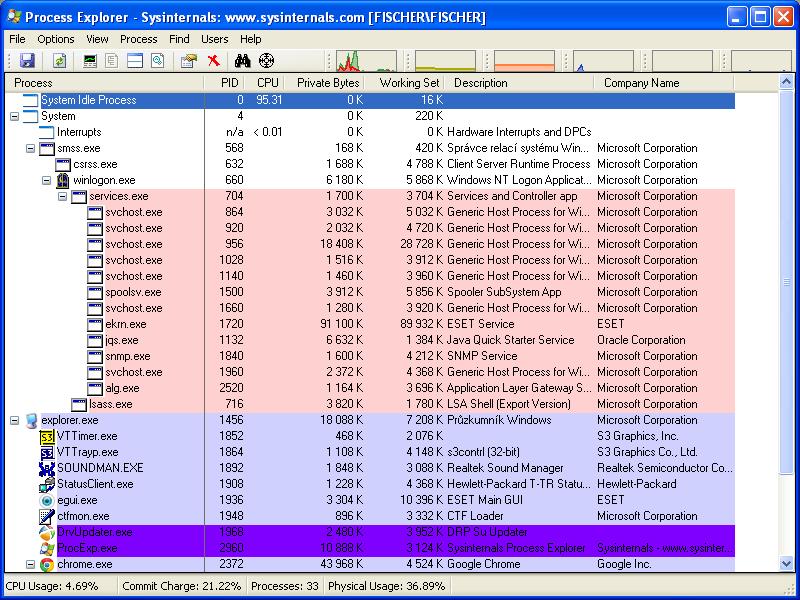This screenshot has width=800, height=600.
Task: Collapse the winlogon.exe tree node
Action: (46, 181)
